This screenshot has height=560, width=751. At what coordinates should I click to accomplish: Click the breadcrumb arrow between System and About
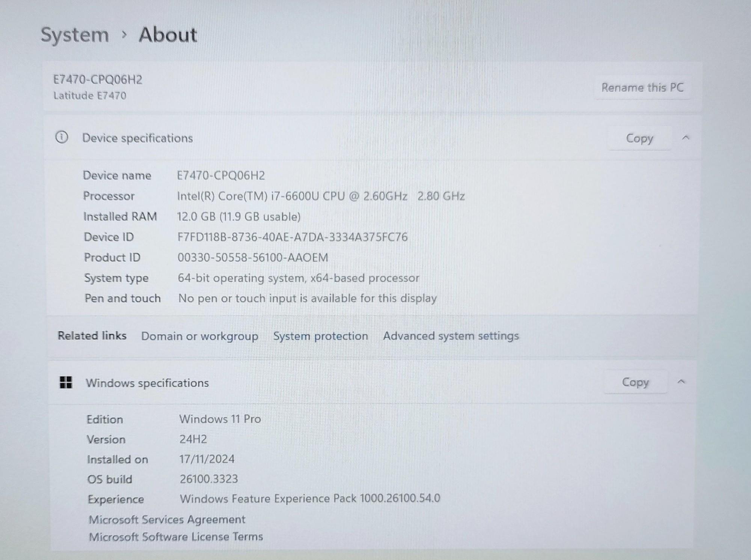[x=124, y=35]
